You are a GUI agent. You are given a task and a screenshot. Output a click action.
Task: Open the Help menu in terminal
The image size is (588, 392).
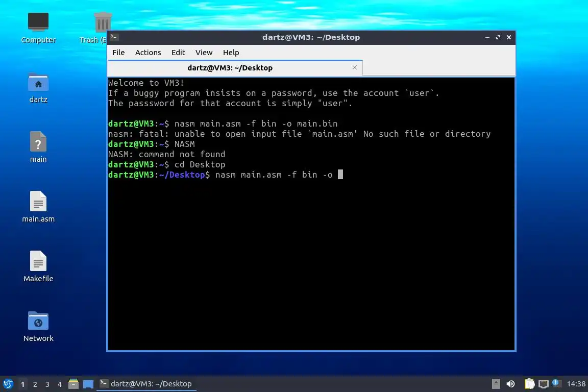click(x=231, y=53)
